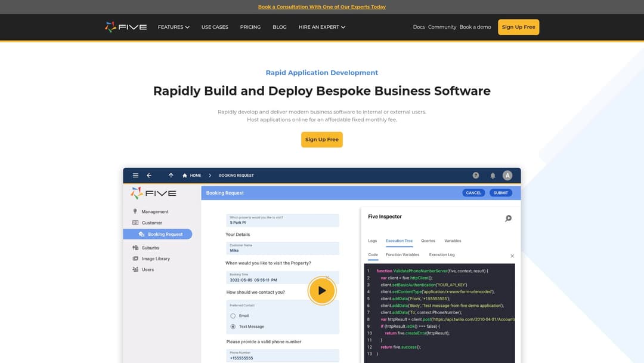Switch to the Logs tab
Viewport: 644px width, 363px height.
click(373, 241)
